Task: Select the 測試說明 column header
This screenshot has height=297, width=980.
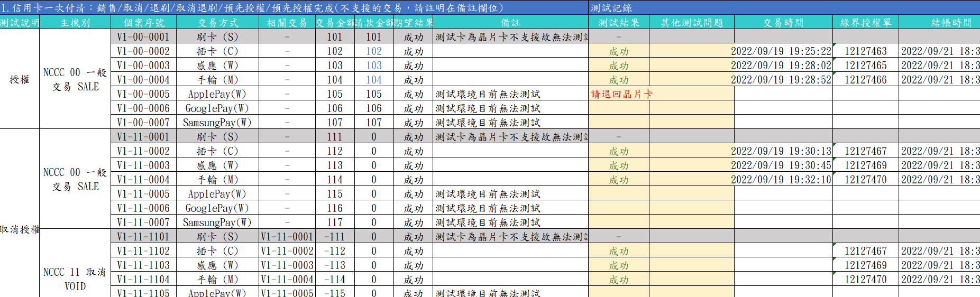Action: click(20, 22)
